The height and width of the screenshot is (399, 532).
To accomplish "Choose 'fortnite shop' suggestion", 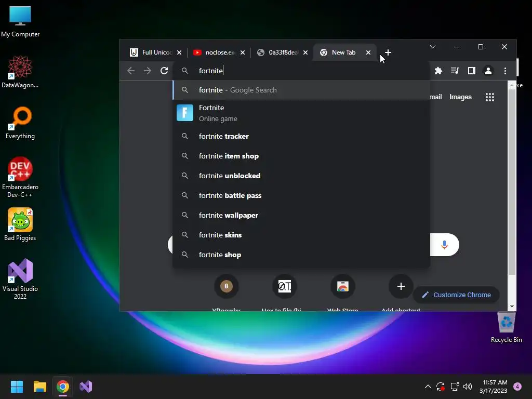I will [301, 255].
